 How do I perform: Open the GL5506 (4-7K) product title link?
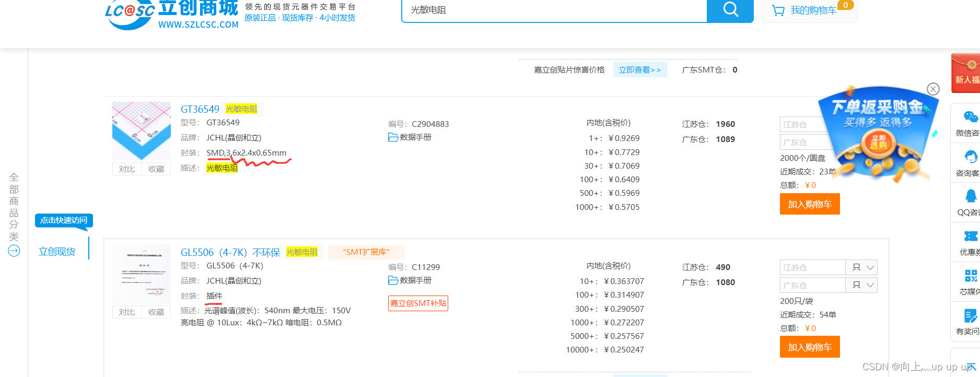pyautogui.click(x=230, y=252)
